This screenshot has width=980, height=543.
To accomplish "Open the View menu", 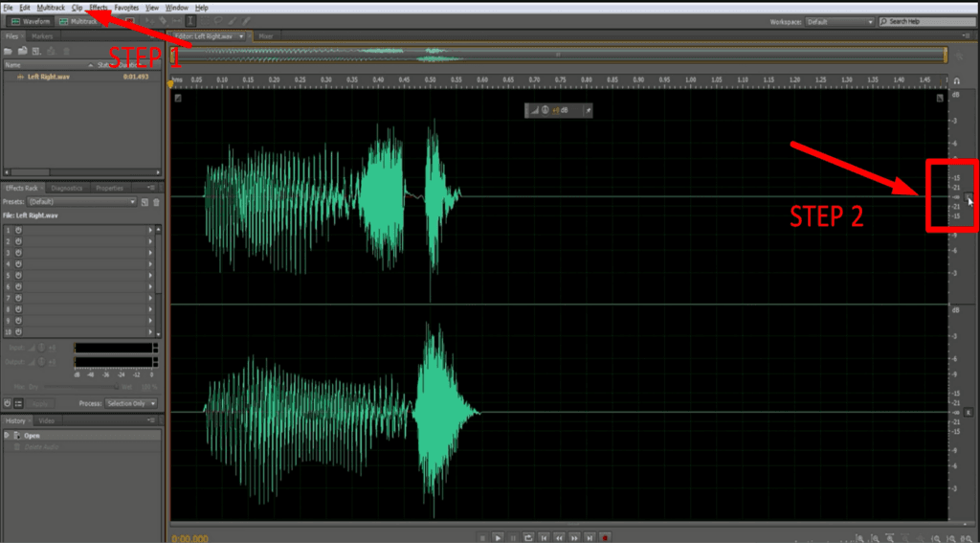I will [x=152, y=8].
